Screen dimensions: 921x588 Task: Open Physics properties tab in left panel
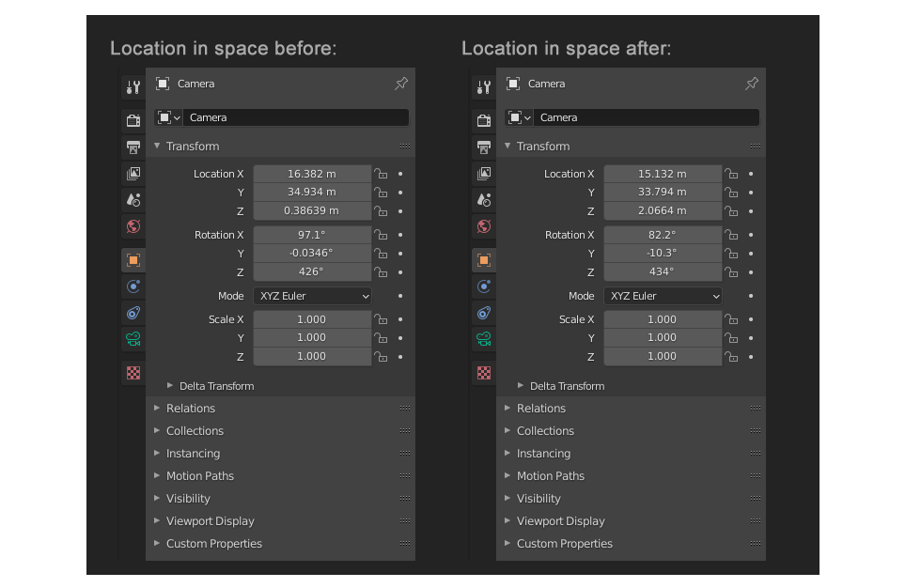click(133, 286)
